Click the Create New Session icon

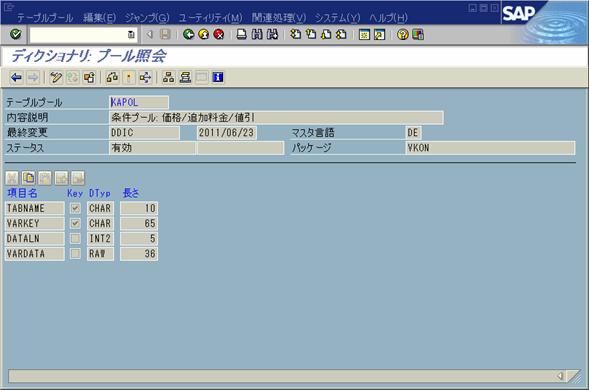[364, 35]
